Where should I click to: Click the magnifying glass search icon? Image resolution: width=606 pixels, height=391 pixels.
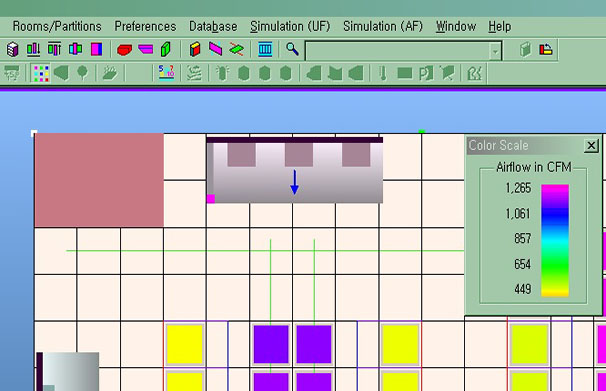[x=292, y=49]
